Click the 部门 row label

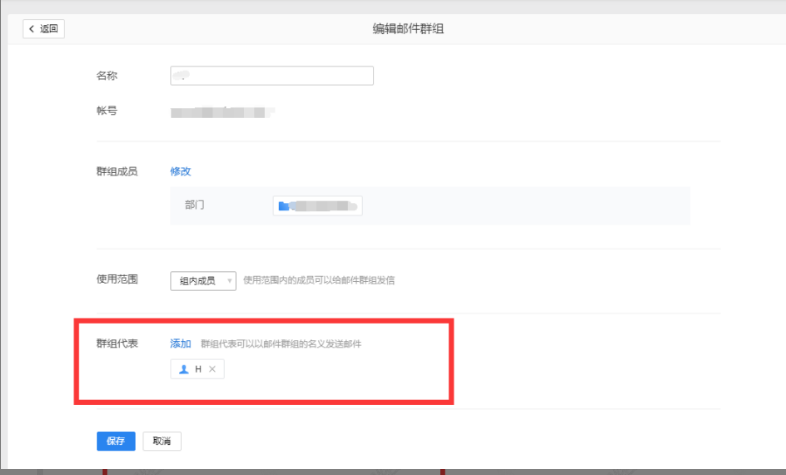[x=195, y=205]
